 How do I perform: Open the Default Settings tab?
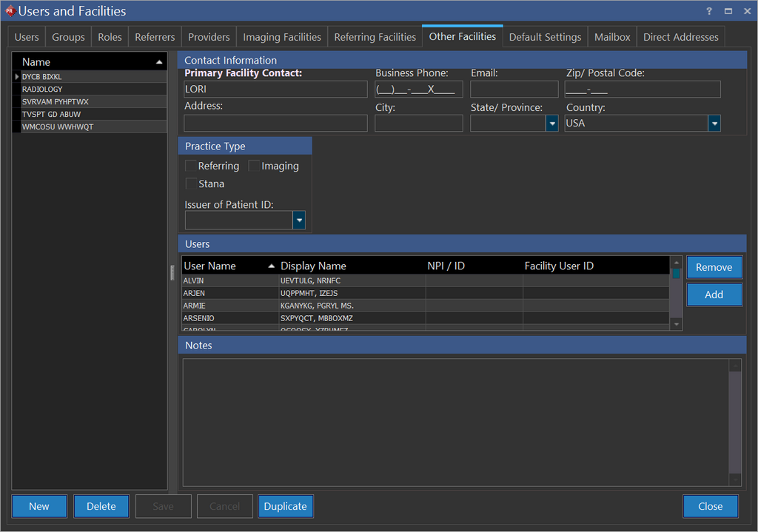545,37
